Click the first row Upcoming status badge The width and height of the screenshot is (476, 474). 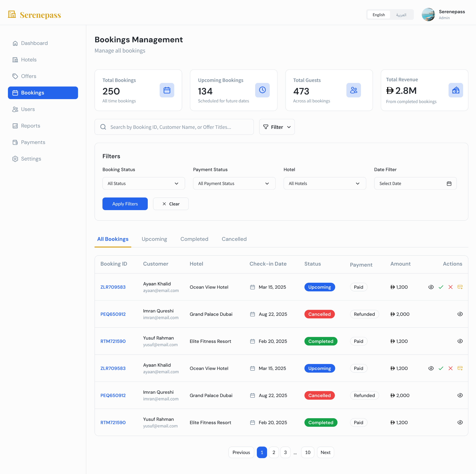coord(320,287)
